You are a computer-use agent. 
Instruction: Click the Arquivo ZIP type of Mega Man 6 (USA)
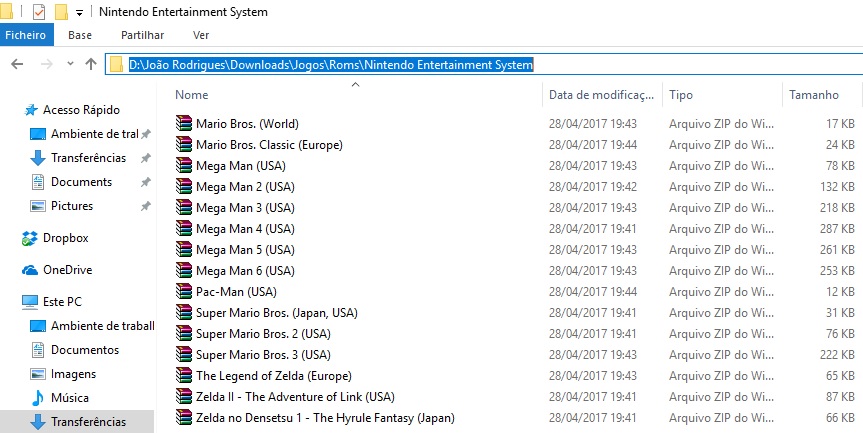(x=721, y=270)
